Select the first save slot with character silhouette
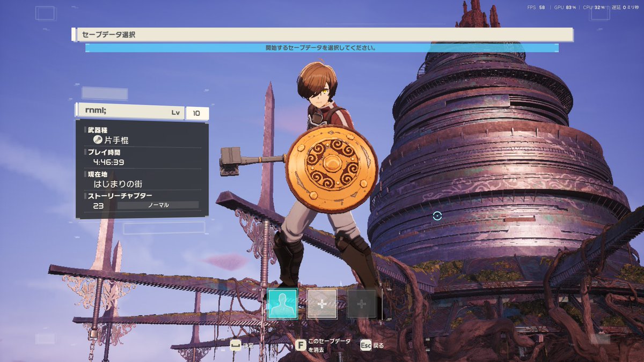The width and height of the screenshot is (644, 362). (x=282, y=304)
